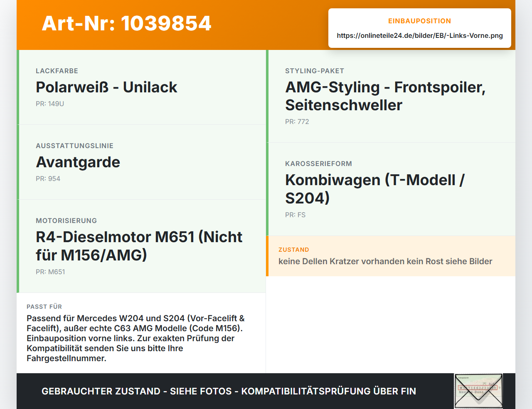Click the R4-Dieselmotor M651 engine text
This screenshot has height=409, width=532.
tap(139, 246)
